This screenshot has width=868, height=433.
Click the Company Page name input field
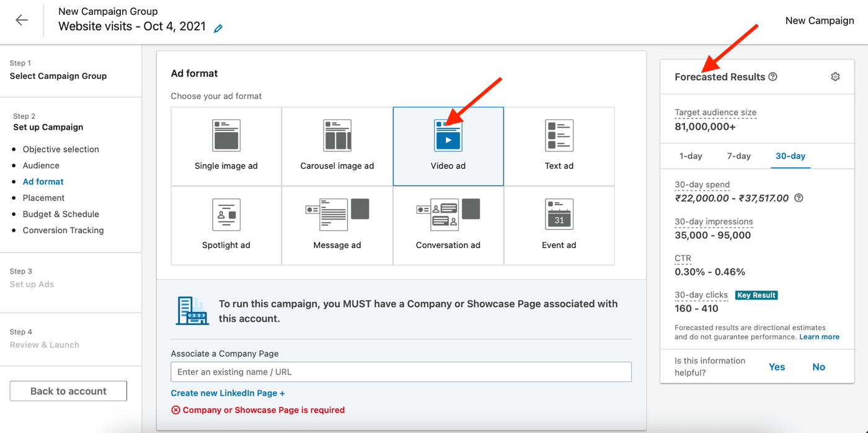pyautogui.click(x=401, y=372)
